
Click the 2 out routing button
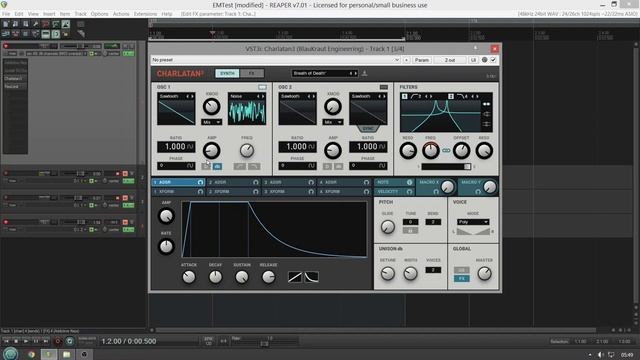click(450, 60)
